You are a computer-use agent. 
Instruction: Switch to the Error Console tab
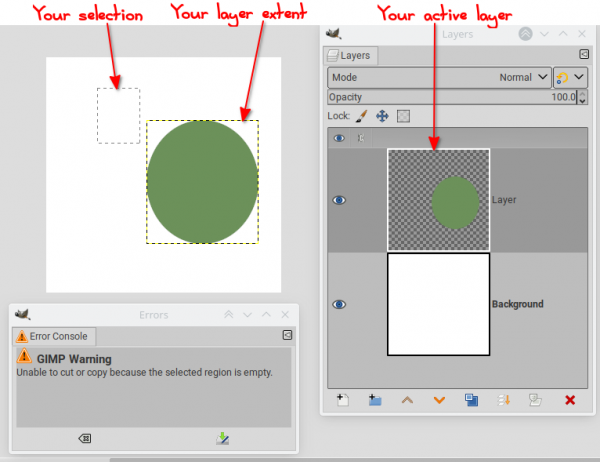[54, 336]
